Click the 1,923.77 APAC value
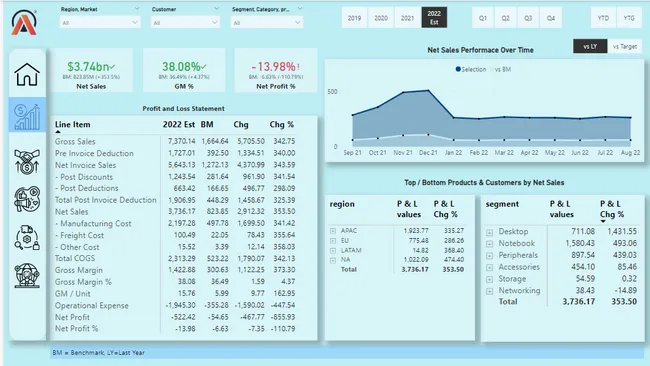 pyautogui.click(x=416, y=230)
